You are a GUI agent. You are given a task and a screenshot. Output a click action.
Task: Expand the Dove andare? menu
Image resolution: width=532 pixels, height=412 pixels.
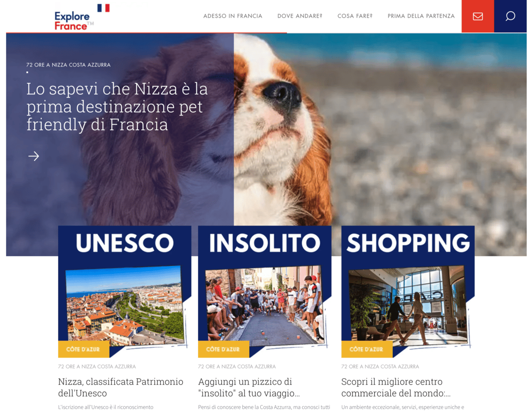[300, 16]
